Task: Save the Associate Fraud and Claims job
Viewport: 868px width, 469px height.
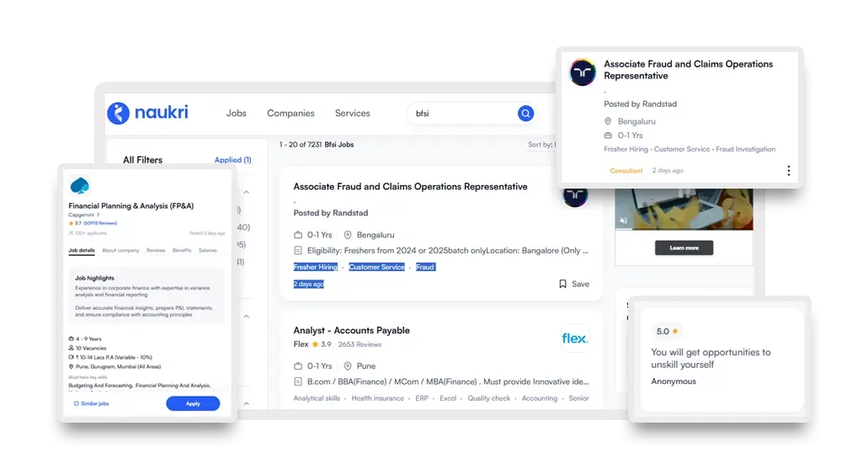Action: tap(573, 284)
